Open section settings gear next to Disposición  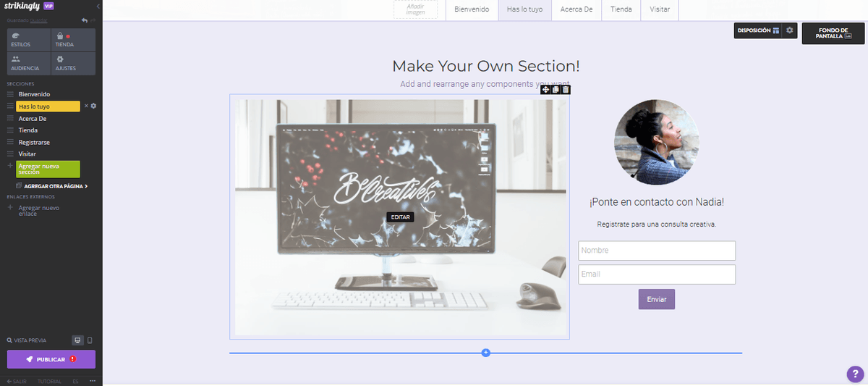(x=790, y=30)
